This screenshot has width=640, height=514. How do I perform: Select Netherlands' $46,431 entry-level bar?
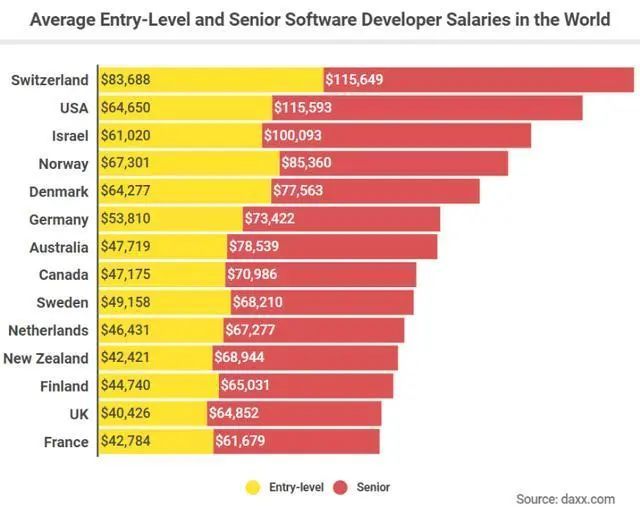(x=161, y=330)
